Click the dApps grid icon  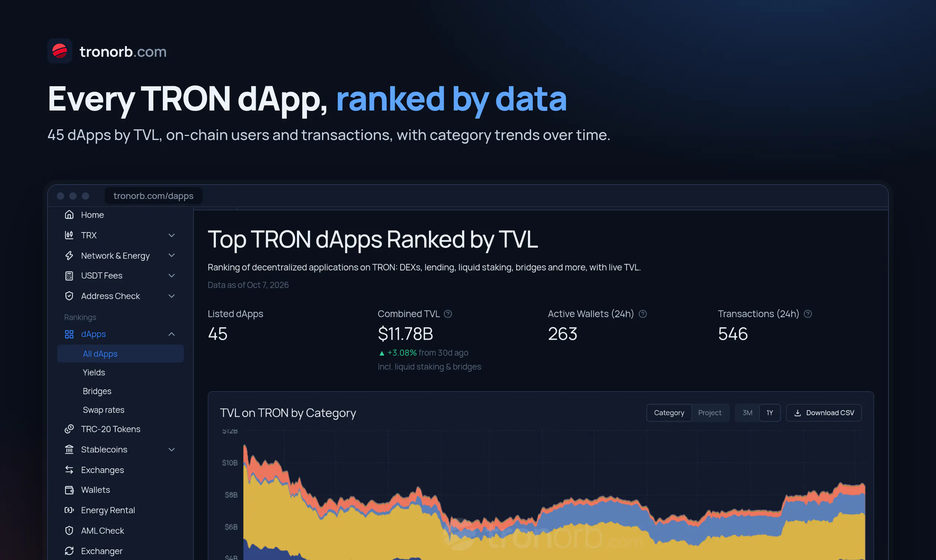[69, 334]
